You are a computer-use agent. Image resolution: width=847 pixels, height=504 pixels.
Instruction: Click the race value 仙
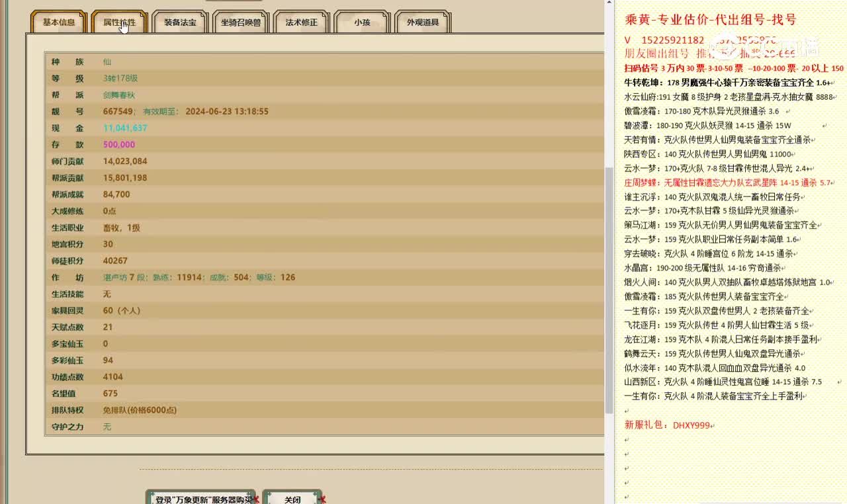107,62
